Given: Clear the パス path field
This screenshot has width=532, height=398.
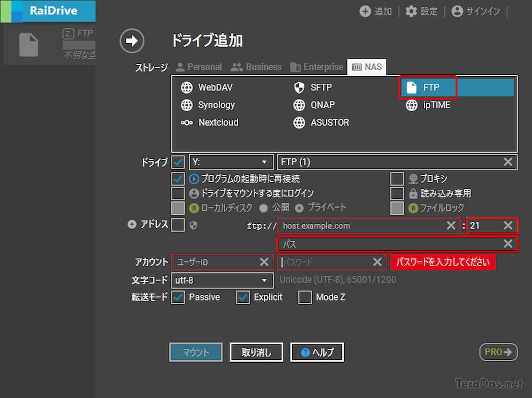Looking at the screenshot, I should (508, 244).
